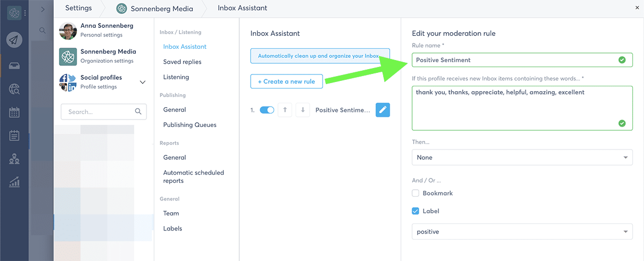
Task: Click Automatically clean up and organize Inbox banner
Action: (x=320, y=56)
